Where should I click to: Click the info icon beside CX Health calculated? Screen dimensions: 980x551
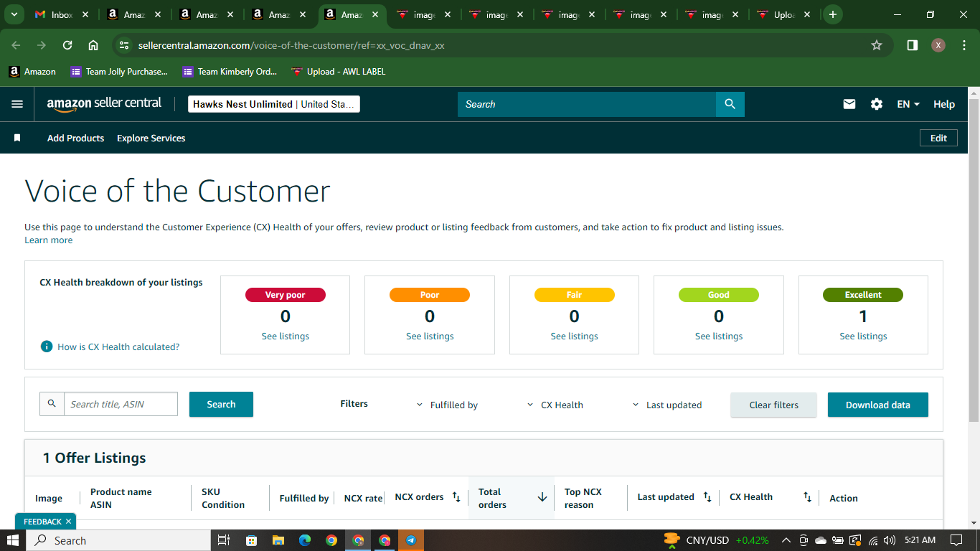pyautogui.click(x=47, y=347)
